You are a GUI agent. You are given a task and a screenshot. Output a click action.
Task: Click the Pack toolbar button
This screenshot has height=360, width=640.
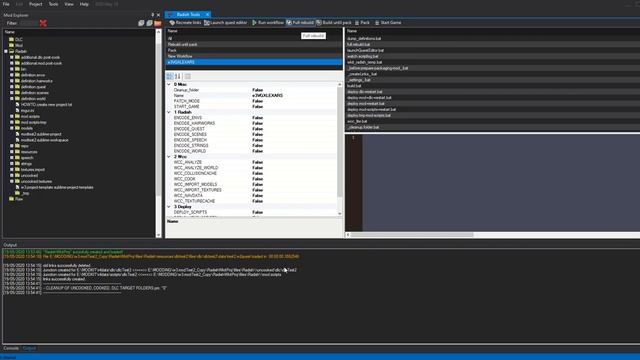(x=362, y=23)
